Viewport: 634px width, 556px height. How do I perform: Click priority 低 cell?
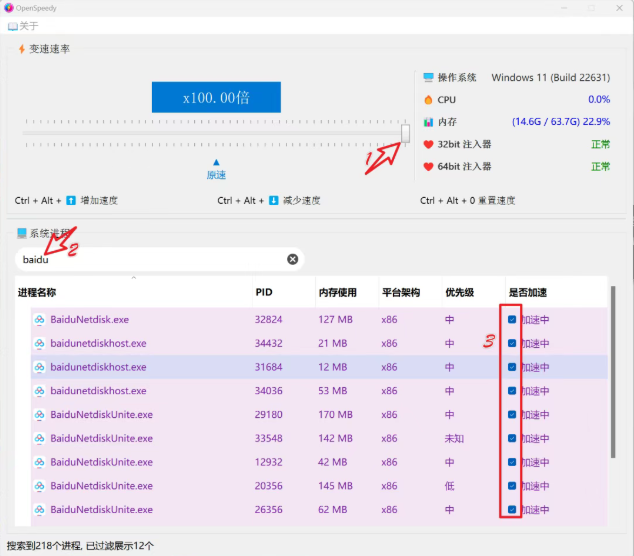click(449, 486)
